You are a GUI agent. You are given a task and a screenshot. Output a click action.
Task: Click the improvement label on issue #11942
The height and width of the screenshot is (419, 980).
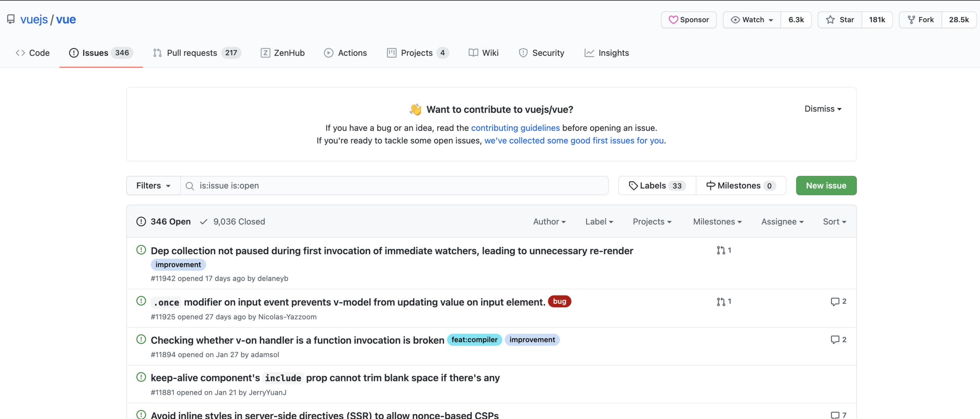pos(178,265)
